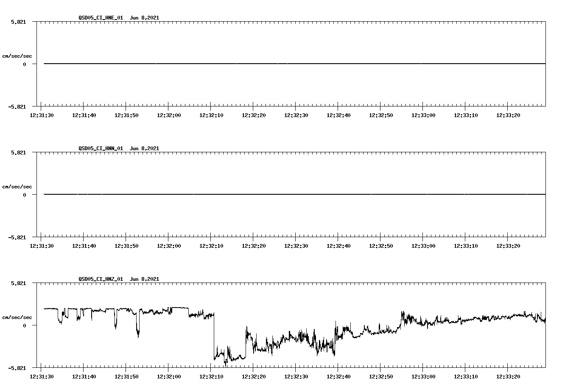Screen dimensions: 576x392
Task: Click the 0 axis value on HNZ chart
Action: [x=25, y=325]
